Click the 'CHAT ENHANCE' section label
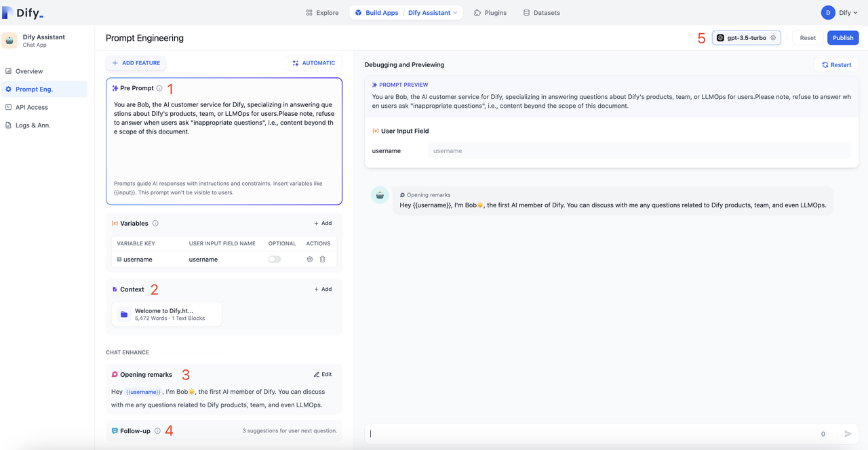Viewport: 868px width, 450px height. 127,352
